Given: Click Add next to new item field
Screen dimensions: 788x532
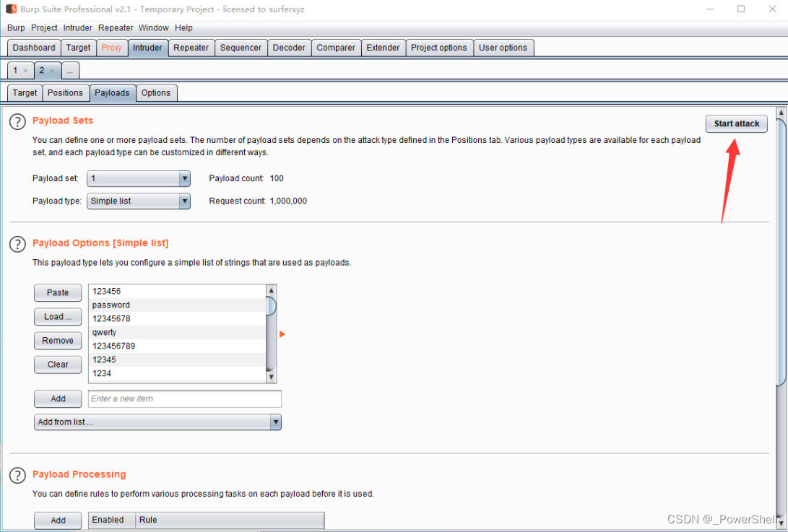Looking at the screenshot, I should pyautogui.click(x=58, y=398).
